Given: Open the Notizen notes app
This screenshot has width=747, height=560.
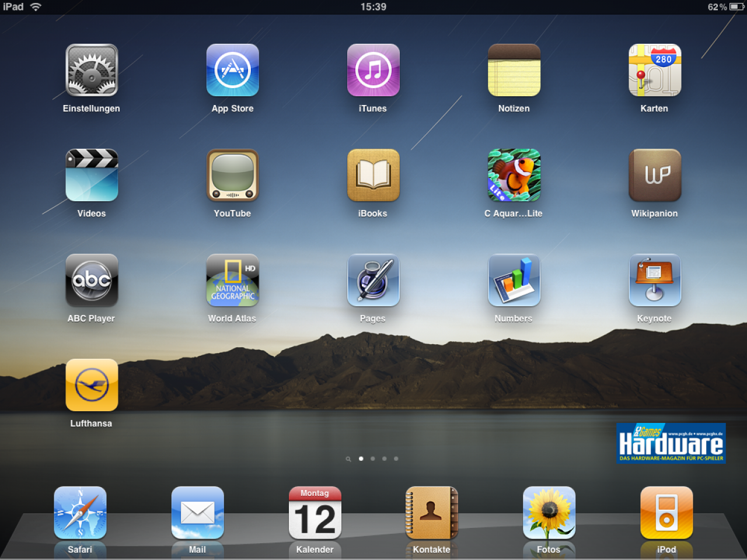Looking at the screenshot, I should pyautogui.click(x=514, y=70).
